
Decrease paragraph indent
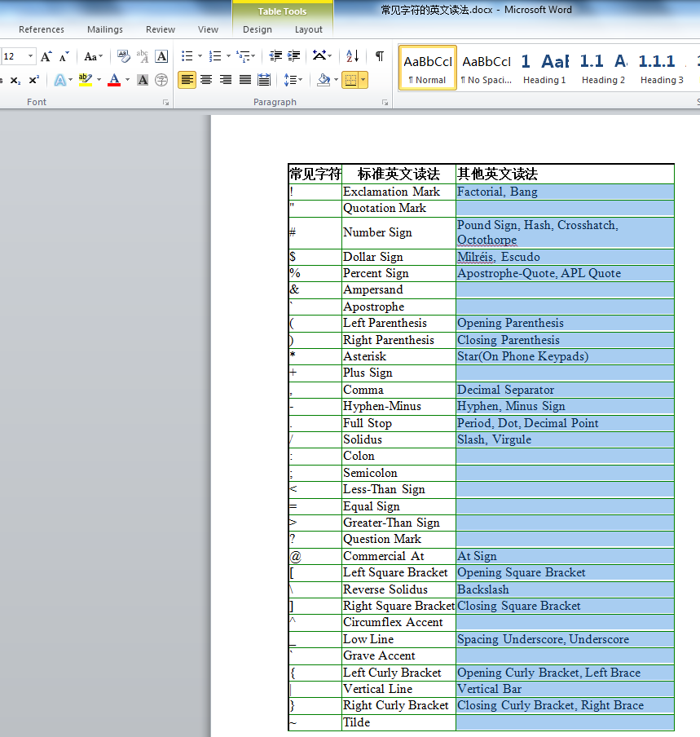click(275, 56)
